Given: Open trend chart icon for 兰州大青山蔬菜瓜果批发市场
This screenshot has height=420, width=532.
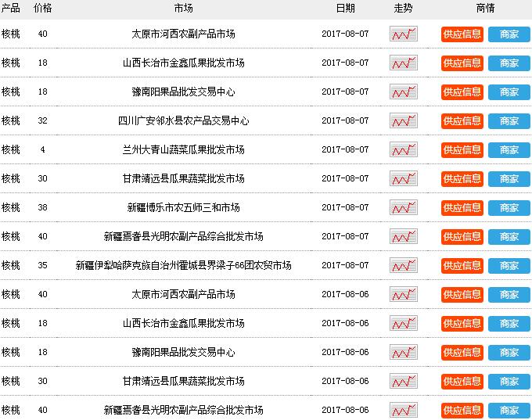Looking at the screenshot, I should (403, 149).
